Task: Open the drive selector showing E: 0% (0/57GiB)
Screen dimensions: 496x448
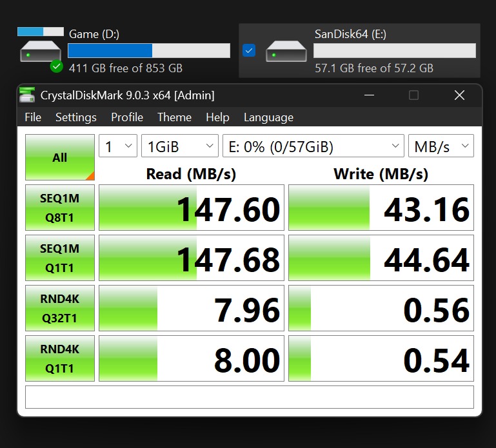Action: pyautogui.click(x=313, y=146)
